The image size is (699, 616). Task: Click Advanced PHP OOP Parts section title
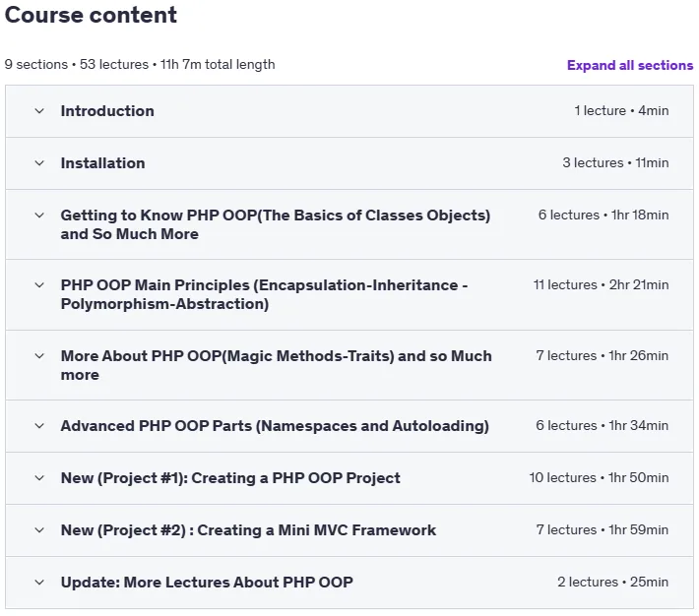(275, 426)
